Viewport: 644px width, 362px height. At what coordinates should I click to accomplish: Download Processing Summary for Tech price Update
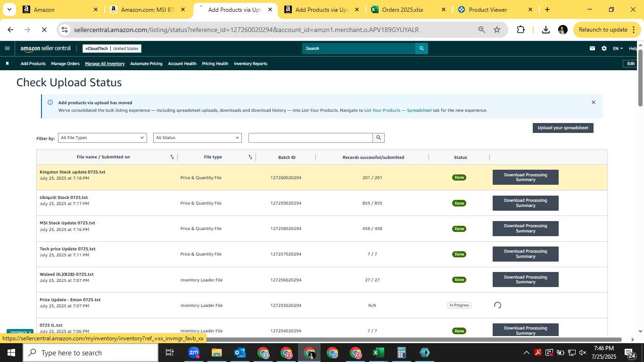pos(526,254)
